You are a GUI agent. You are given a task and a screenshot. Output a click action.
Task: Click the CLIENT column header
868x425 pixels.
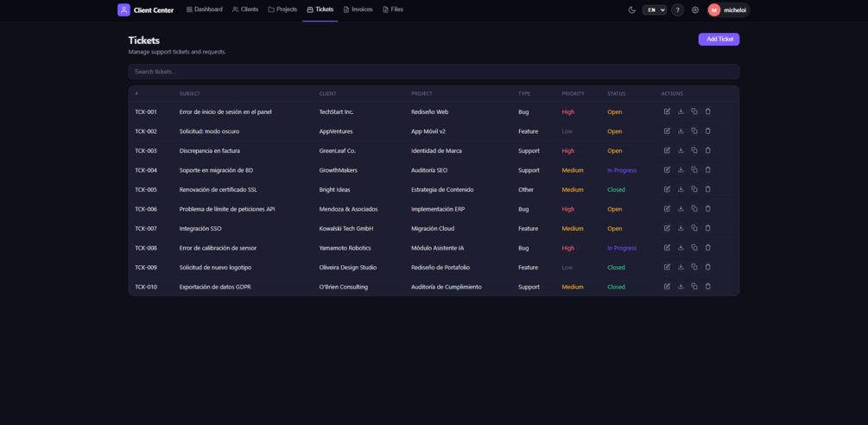point(327,93)
